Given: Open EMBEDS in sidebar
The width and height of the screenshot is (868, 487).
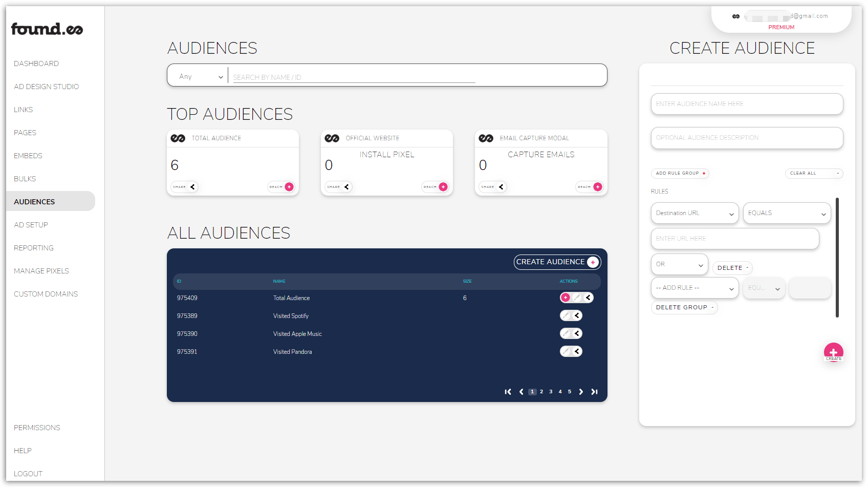Looking at the screenshot, I should 28,156.
